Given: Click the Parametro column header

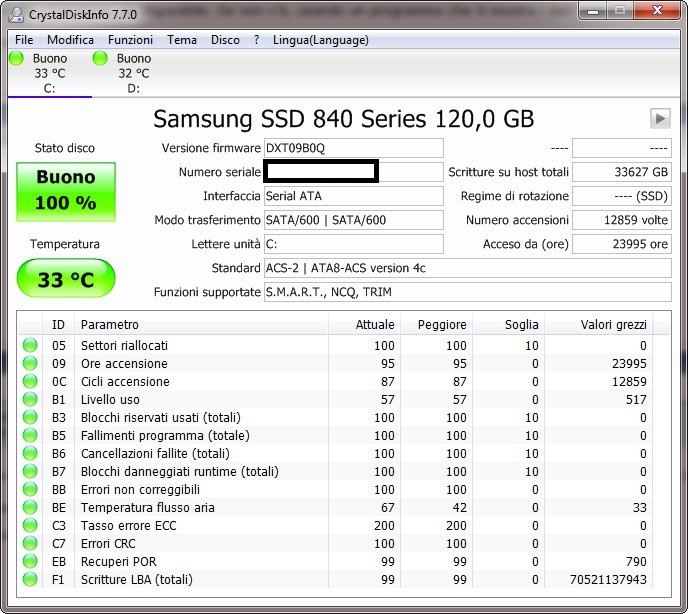Looking at the screenshot, I should [201, 324].
